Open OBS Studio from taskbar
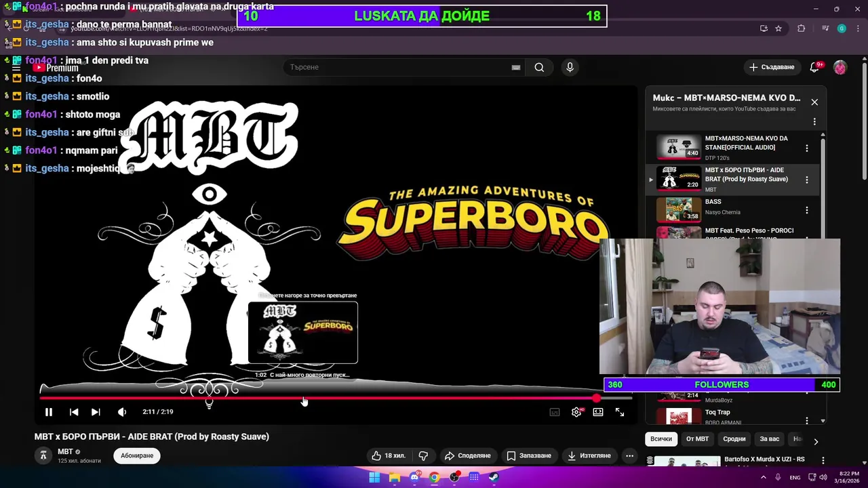 pos(454,477)
